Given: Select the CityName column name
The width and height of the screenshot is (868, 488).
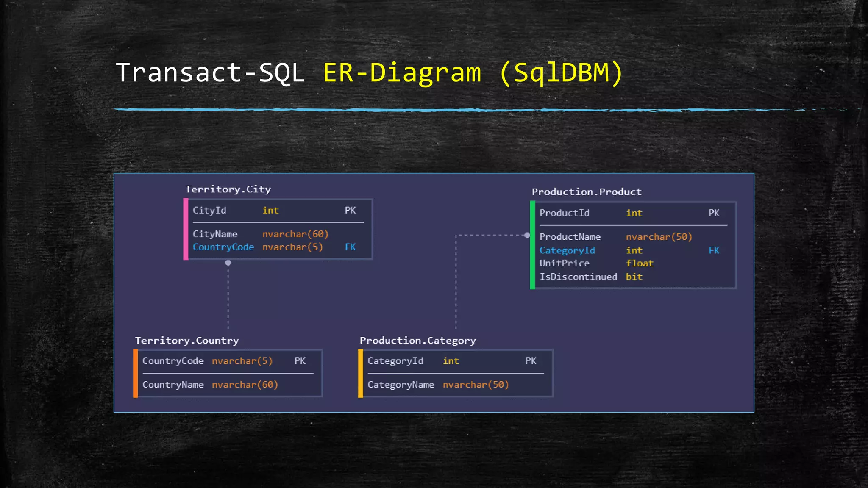Looking at the screenshot, I should coord(215,234).
